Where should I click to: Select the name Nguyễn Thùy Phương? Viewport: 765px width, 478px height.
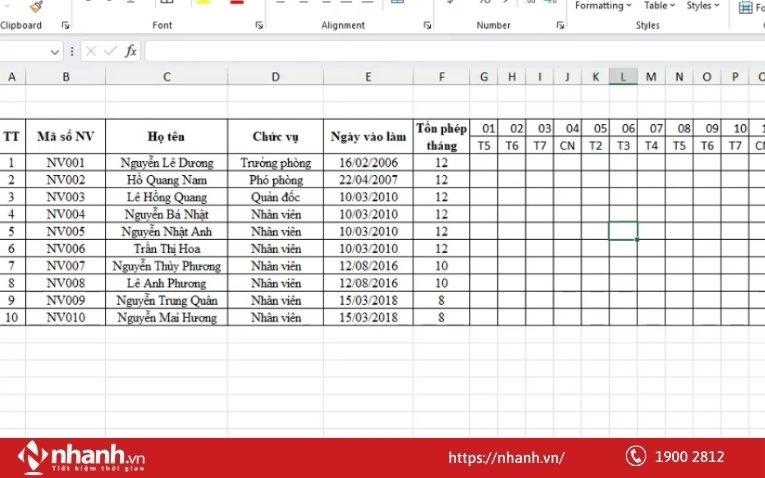(166, 266)
